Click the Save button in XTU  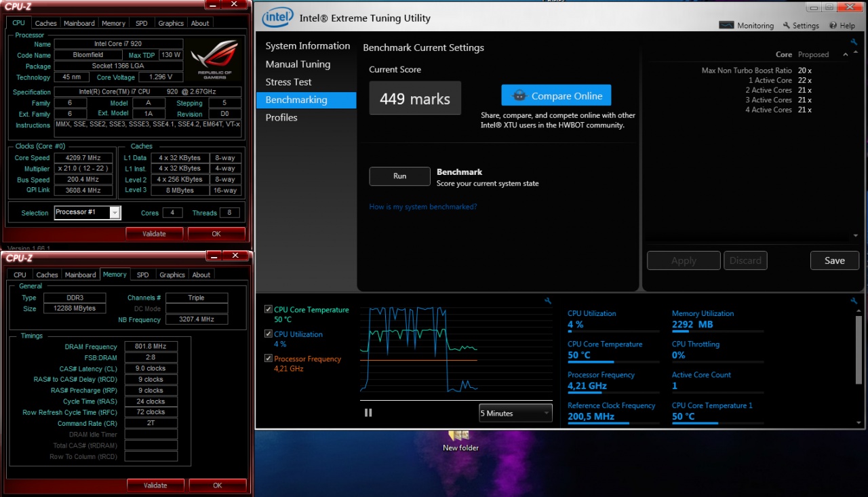[835, 260]
